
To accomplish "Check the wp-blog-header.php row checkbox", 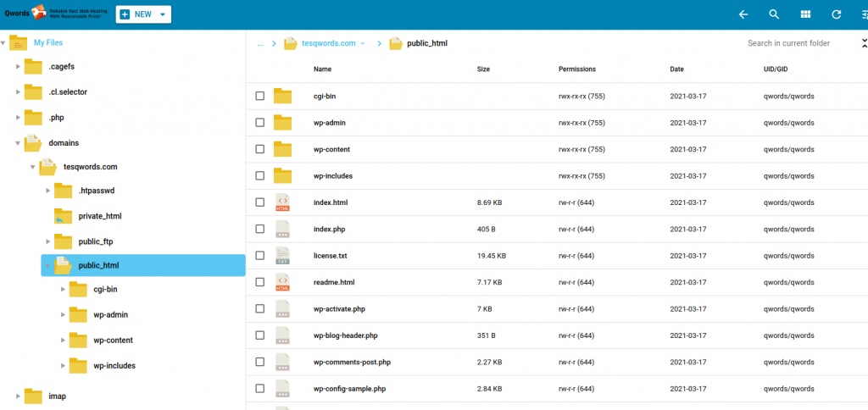I will 259,335.
